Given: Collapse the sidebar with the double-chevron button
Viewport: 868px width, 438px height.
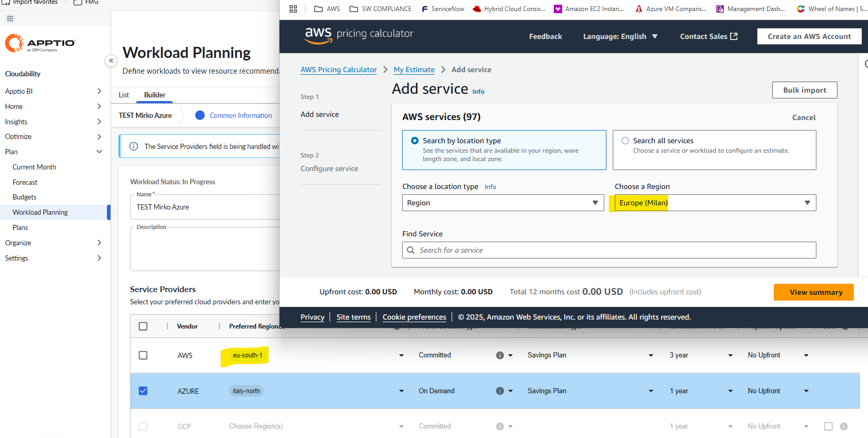Looking at the screenshot, I should [111, 61].
